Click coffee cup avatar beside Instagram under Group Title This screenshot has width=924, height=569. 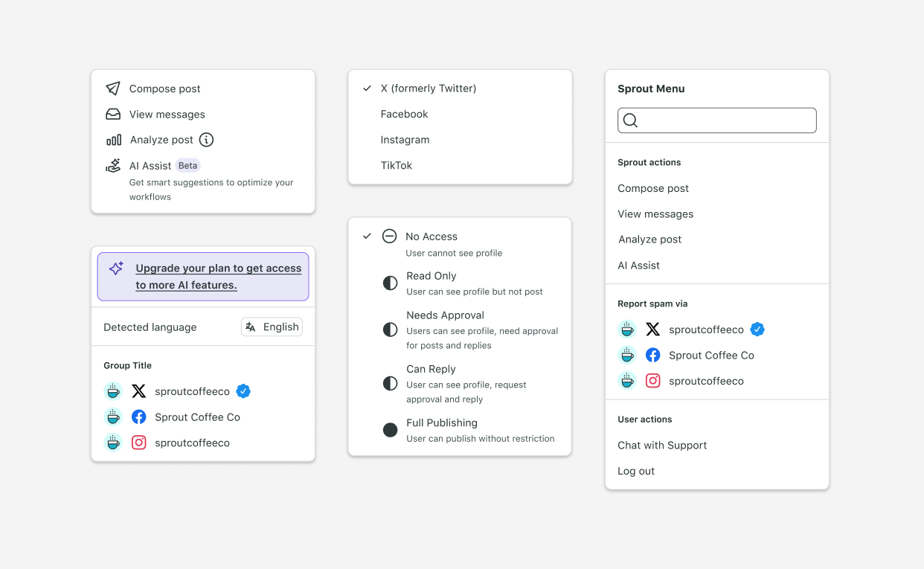(x=113, y=443)
